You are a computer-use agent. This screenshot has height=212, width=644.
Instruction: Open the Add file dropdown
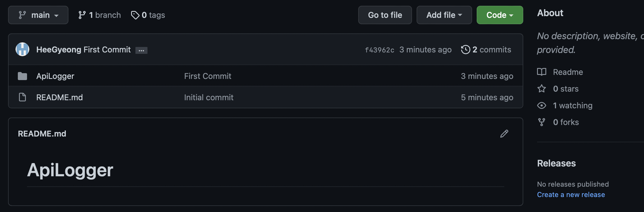tap(444, 15)
